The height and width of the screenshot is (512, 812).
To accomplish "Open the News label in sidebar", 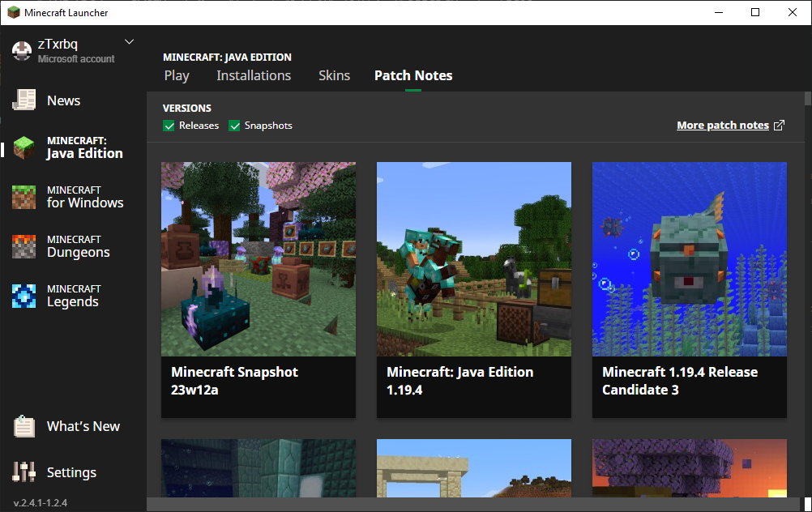I will point(64,100).
